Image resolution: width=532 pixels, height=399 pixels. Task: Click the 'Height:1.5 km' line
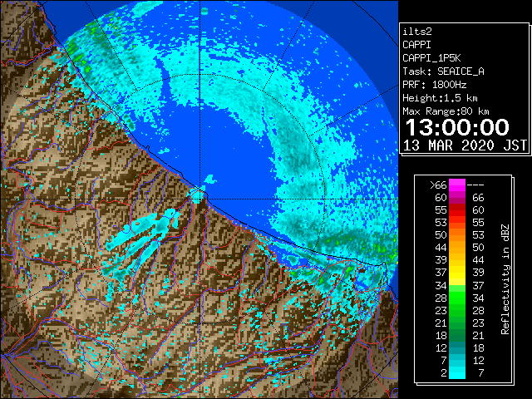coord(440,98)
